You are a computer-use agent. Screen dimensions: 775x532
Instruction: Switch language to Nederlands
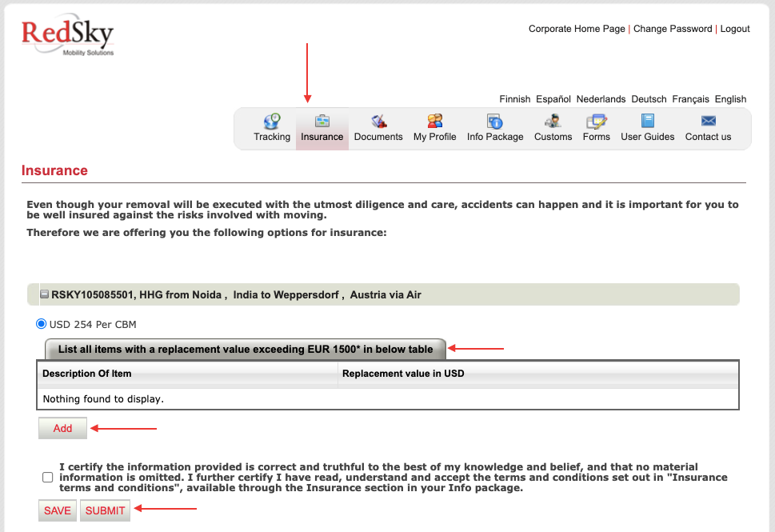[601, 99]
